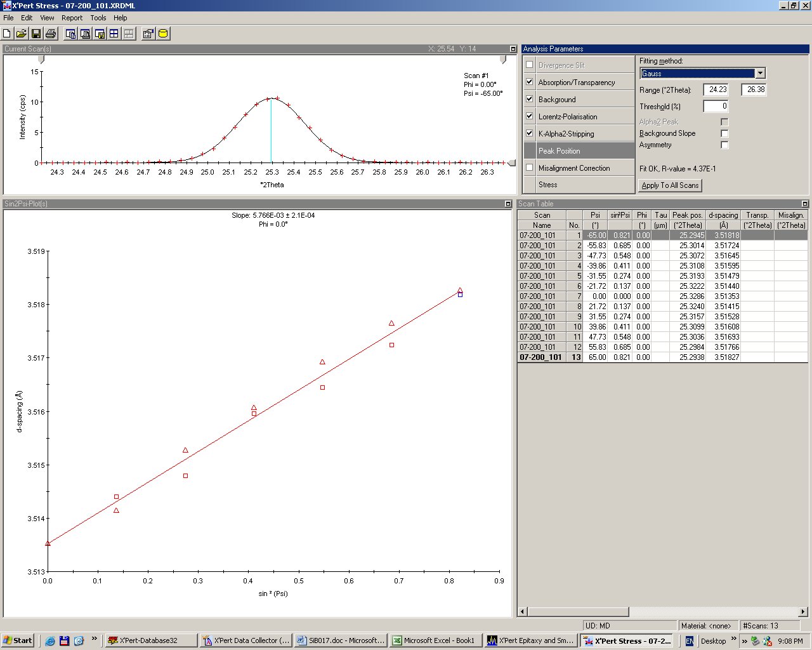This screenshot has height=650, width=812.
Task: Maximize the Sin2Psi-Plot(s) pane
Action: [508, 204]
